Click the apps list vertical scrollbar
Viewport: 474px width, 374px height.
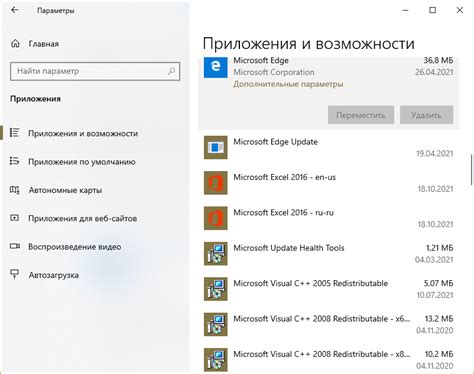471,170
